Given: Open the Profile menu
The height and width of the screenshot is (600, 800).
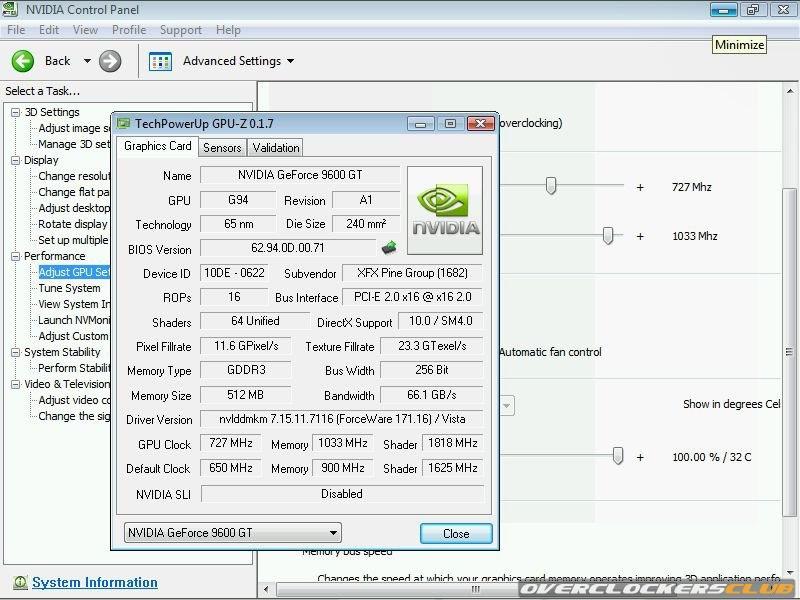Looking at the screenshot, I should pos(129,30).
